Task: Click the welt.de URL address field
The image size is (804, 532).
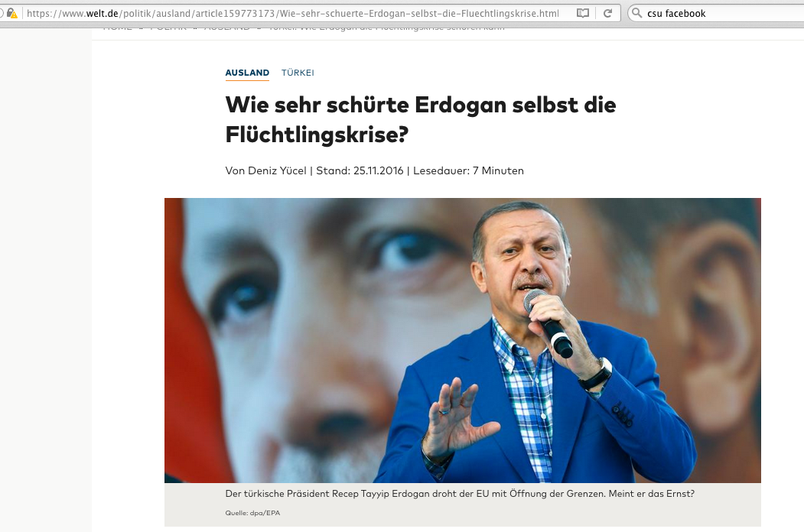Action: 293,13
